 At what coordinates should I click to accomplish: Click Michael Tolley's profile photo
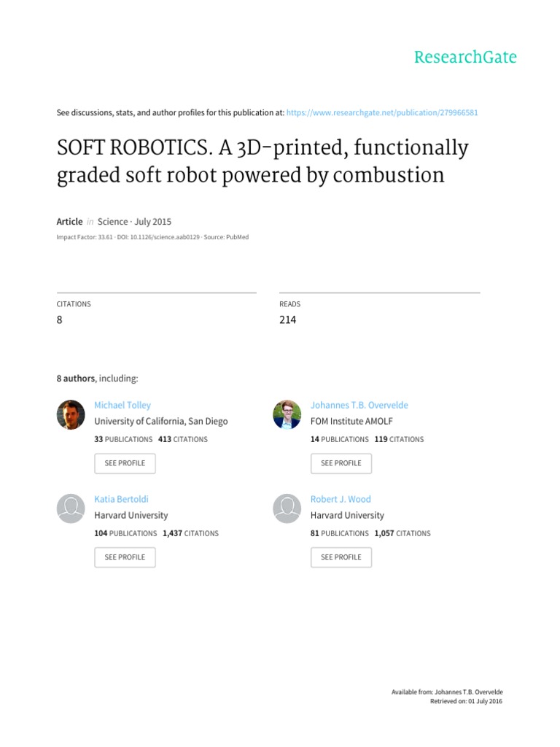point(71,414)
